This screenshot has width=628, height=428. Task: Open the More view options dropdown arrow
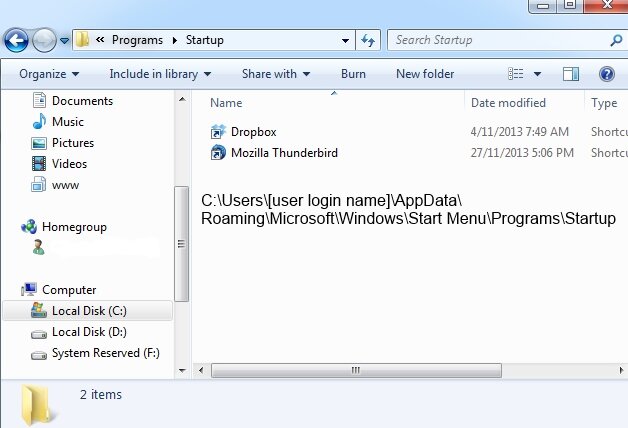point(537,74)
